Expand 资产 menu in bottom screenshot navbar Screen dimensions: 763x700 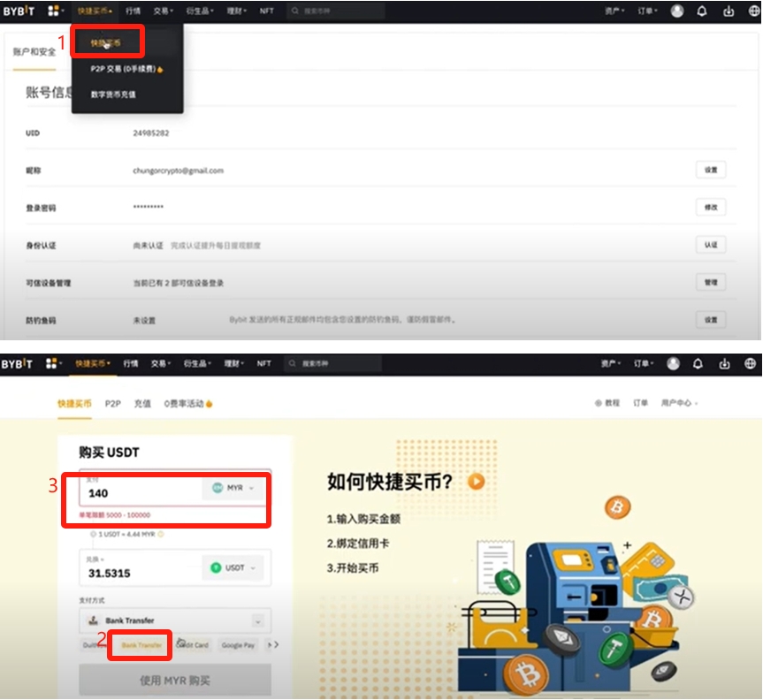(x=611, y=363)
